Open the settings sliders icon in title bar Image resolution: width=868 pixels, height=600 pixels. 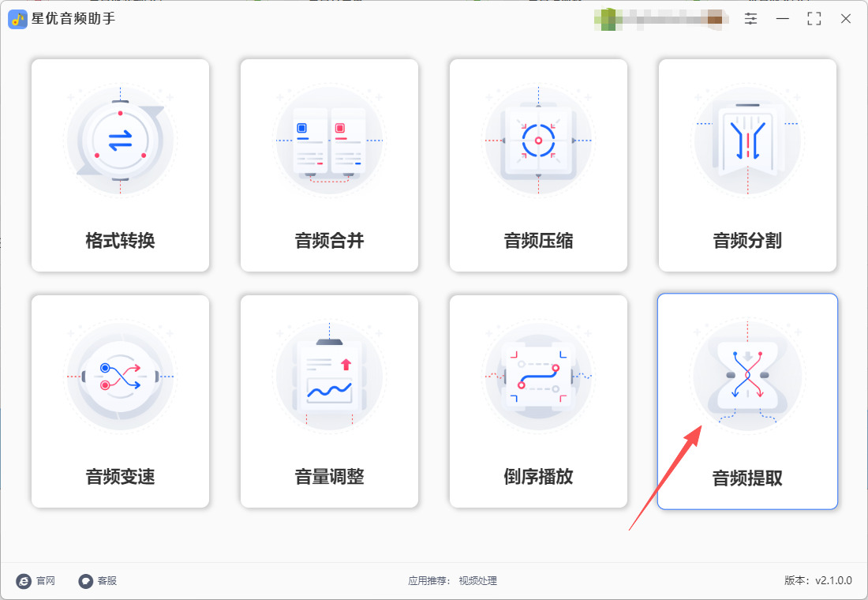[750, 19]
